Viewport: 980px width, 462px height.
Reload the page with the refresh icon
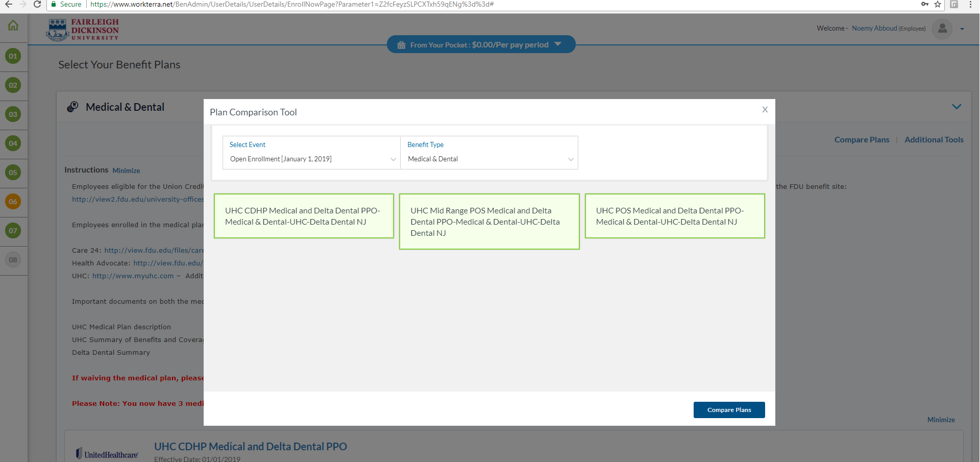tap(37, 4)
